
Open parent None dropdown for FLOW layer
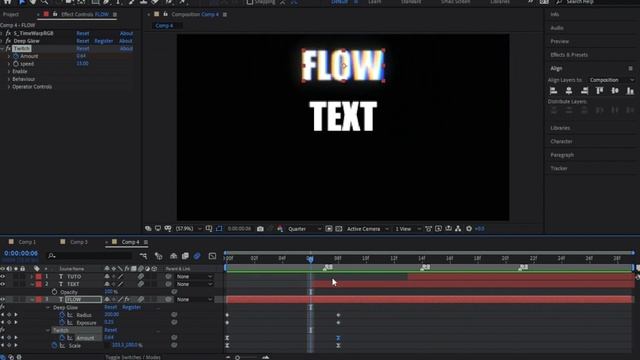click(x=195, y=300)
